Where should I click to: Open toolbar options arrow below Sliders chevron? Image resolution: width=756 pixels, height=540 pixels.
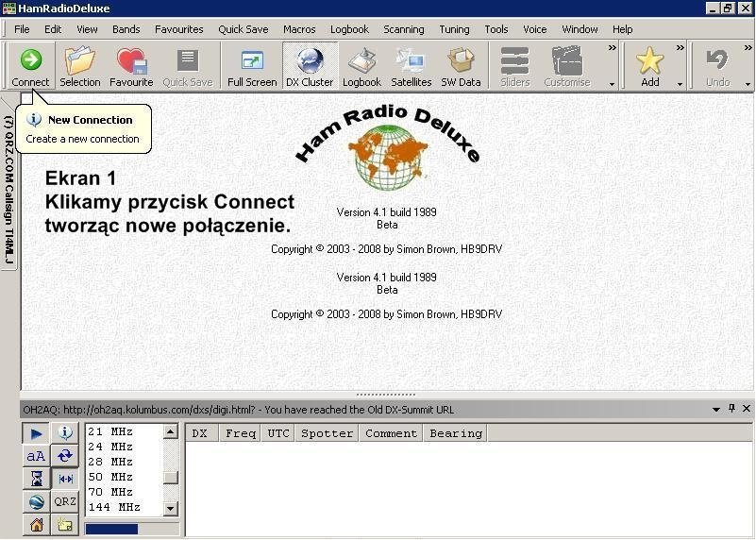tap(612, 84)
